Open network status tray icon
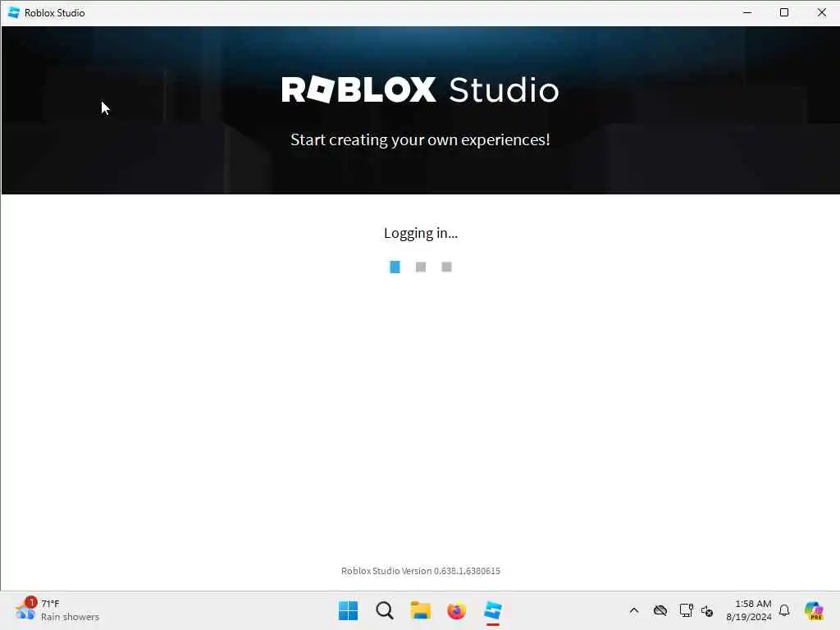 pos(687,610)
